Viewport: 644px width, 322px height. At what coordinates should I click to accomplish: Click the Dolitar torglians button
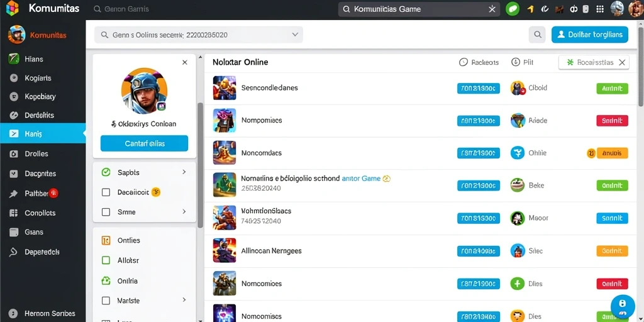click(x=590, y=35)
